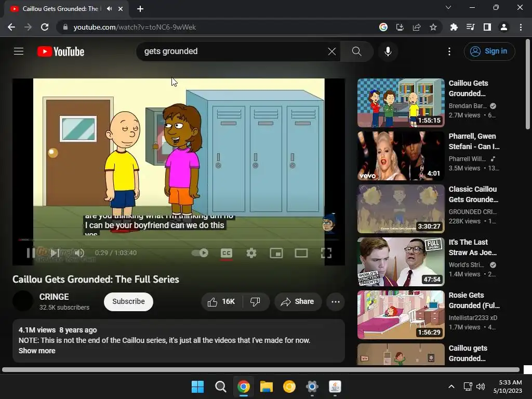
Task: Mute the video player volume
Action: pos(79,253)
